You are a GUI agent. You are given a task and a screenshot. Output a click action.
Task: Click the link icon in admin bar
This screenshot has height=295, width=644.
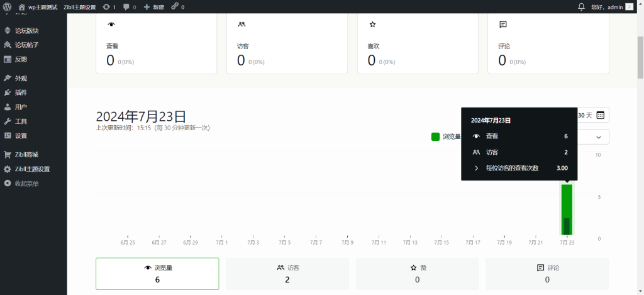click(175, 7)
